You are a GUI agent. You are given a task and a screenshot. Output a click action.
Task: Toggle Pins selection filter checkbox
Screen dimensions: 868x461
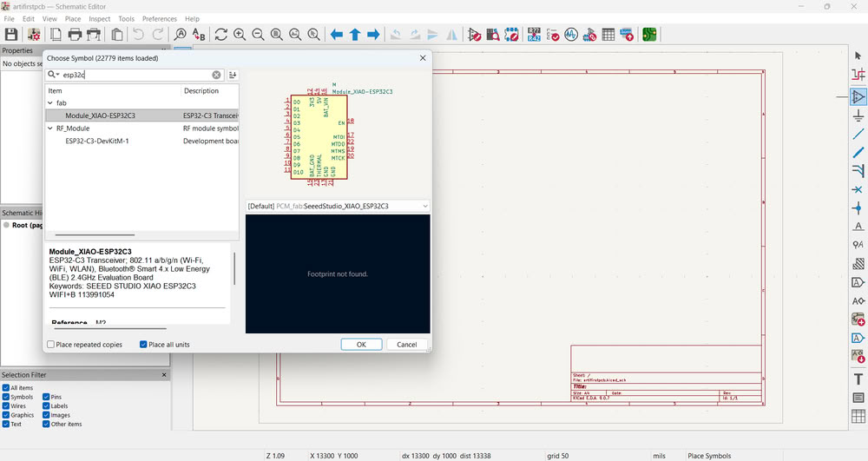[47, 397]
